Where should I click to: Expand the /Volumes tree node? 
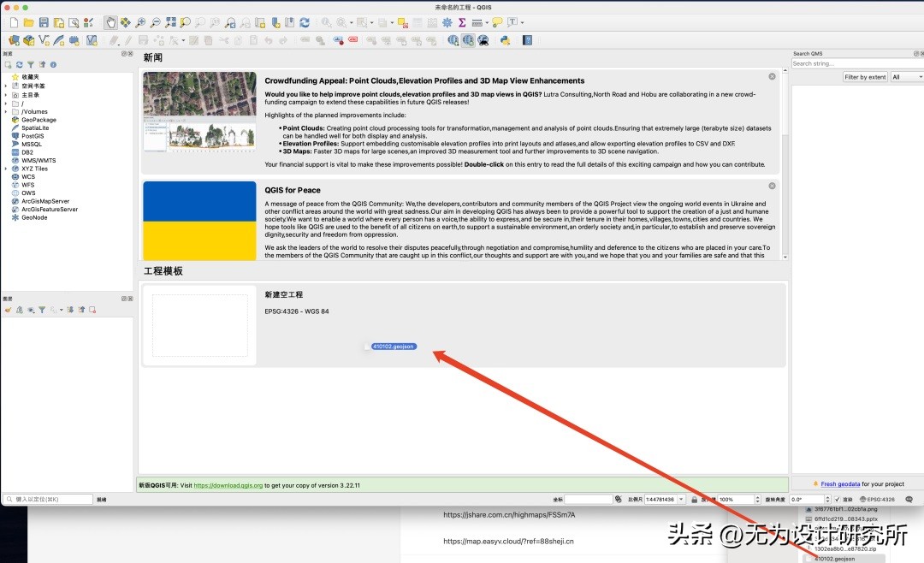6,111
